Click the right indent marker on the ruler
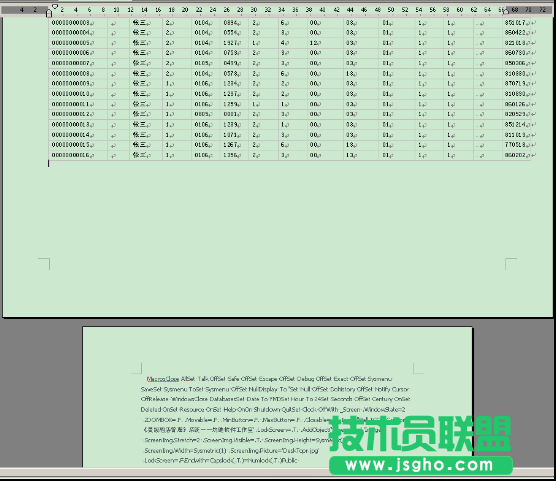This screenshot has height=481, width=556. tap(506, 11)
